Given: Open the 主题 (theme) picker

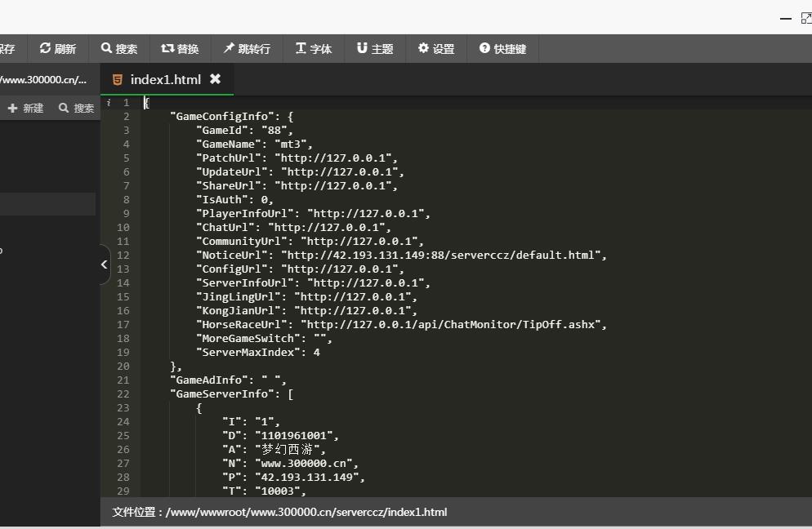Looking at the screenshot, I should tap(375, 49).
